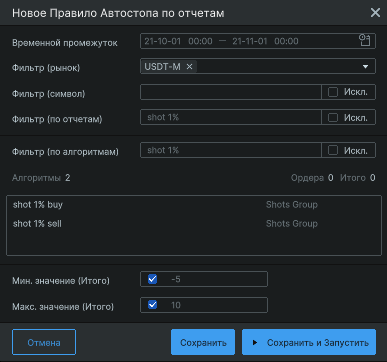Click the Отмена button
The width and height of the screenshot is (387, 362).
point(44,342)
